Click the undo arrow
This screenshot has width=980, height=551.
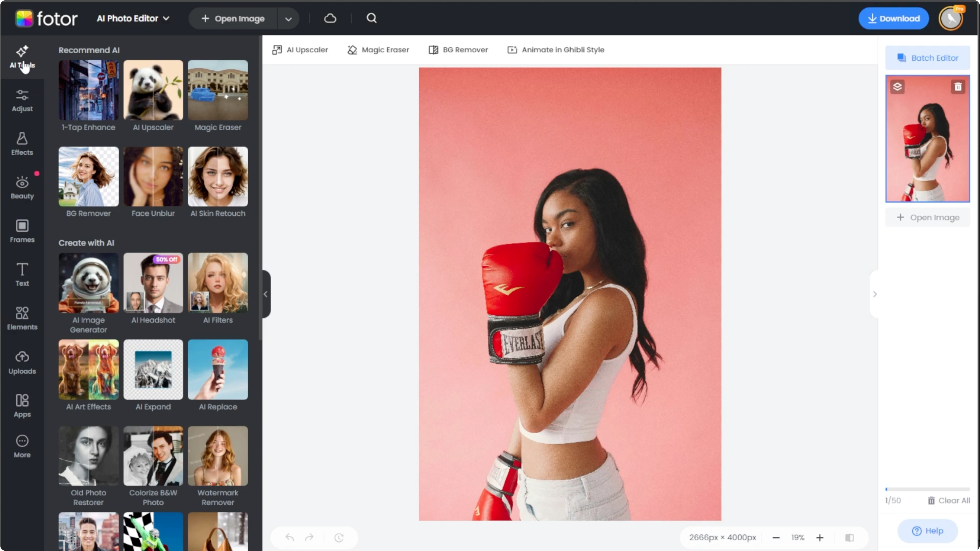pyautogui.click(x=290, y=537)
